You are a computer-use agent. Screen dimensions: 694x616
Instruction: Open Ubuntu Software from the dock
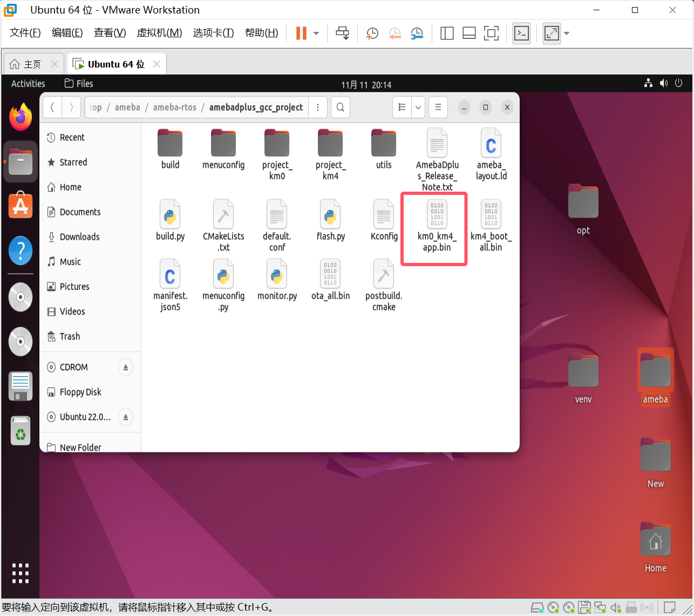[21, 206]
